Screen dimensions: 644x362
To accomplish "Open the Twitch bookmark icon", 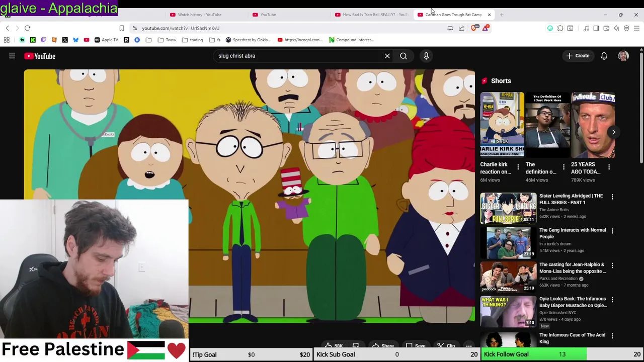I will point(43,40).
